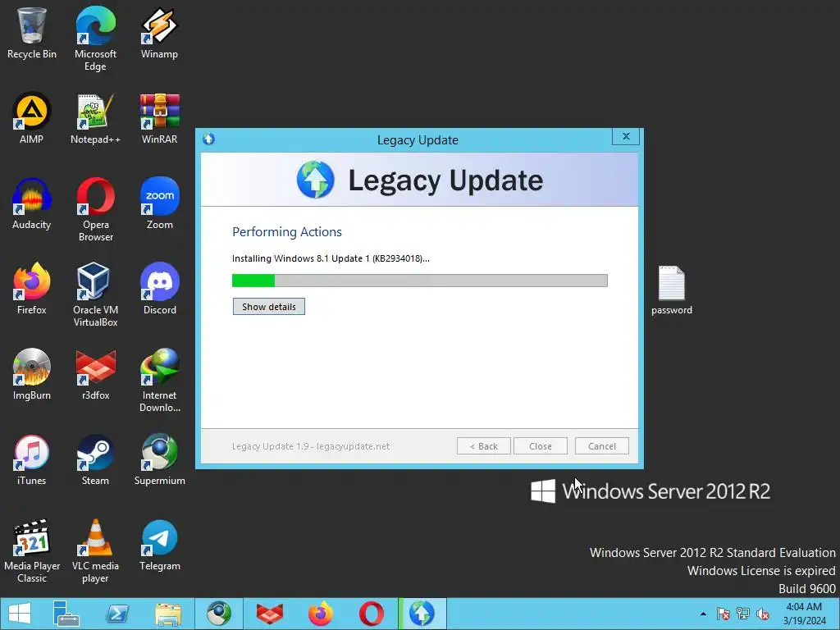Open the Windows Start button
Image resolution: width=840 pixels, height=630 pixels.
point(20,614)
